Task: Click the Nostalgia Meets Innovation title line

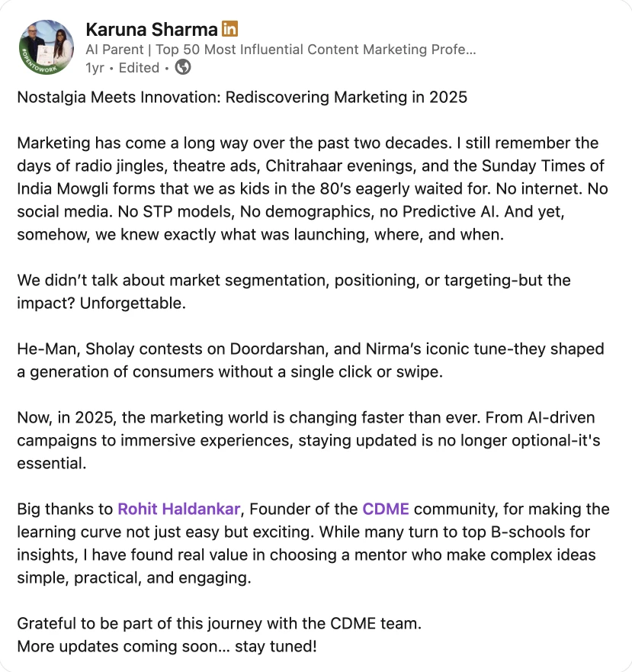Action: [x=242, y=98]
